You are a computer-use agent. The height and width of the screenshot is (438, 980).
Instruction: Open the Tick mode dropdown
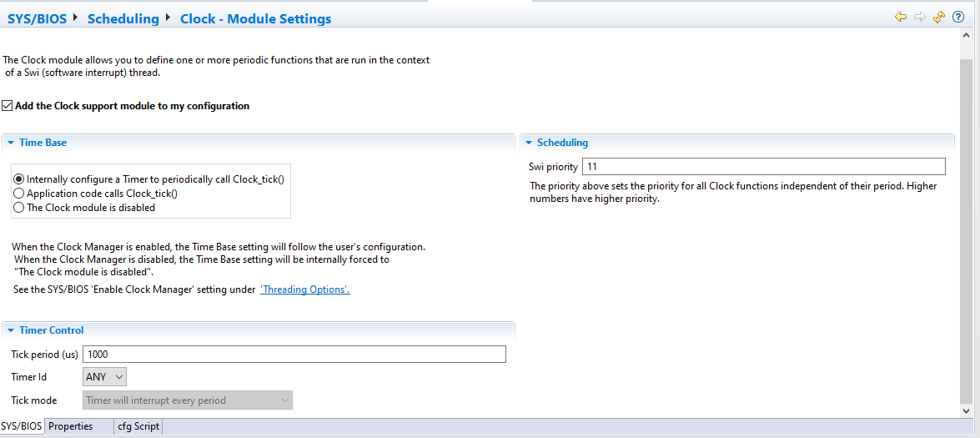point(188,400)
